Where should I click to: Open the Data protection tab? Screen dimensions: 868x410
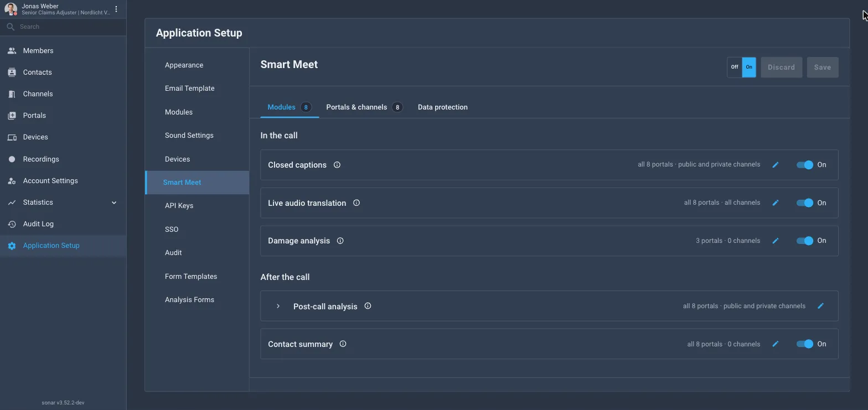coord(442,107)
